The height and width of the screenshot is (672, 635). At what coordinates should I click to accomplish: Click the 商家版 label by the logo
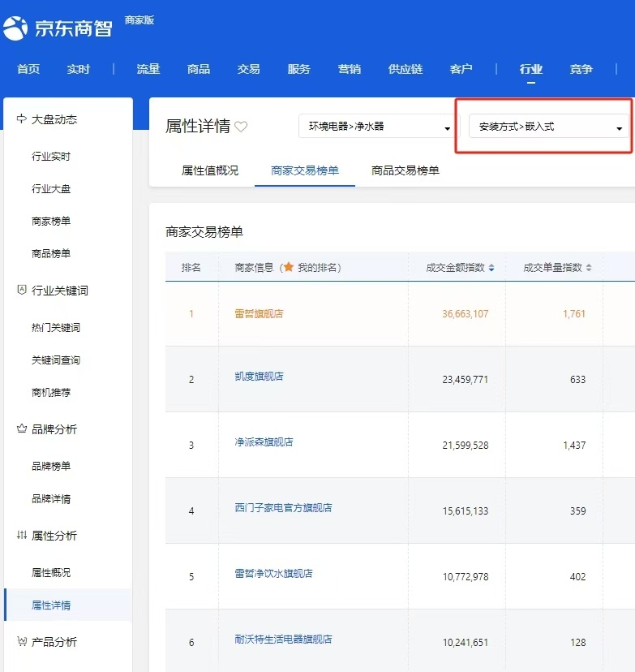(x=139, y=20)
